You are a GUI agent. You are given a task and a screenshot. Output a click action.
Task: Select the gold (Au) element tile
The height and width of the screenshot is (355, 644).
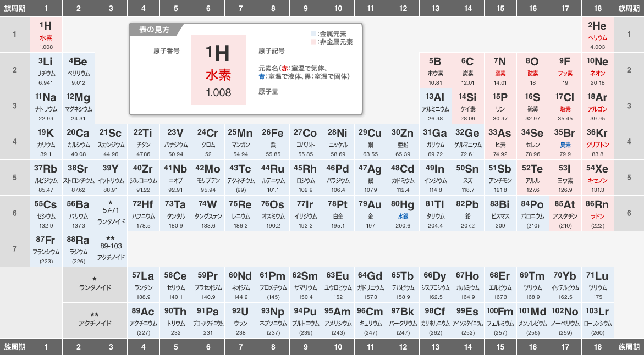[371, 213]
